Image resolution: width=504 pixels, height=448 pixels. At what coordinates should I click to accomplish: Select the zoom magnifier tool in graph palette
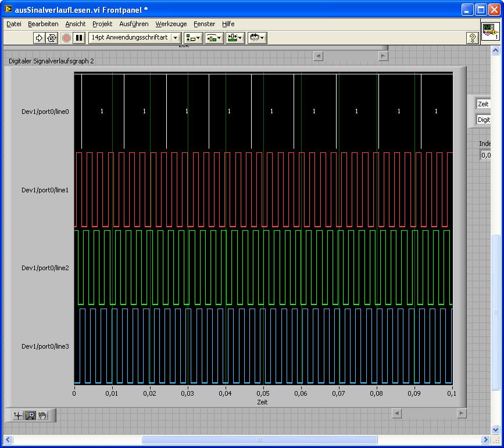[30, 415]
